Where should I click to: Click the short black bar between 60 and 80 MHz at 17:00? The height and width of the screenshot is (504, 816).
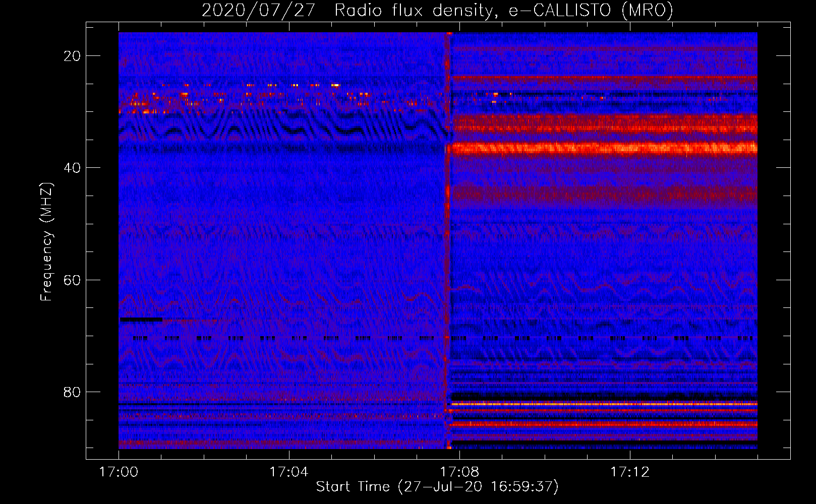point(141,320)
